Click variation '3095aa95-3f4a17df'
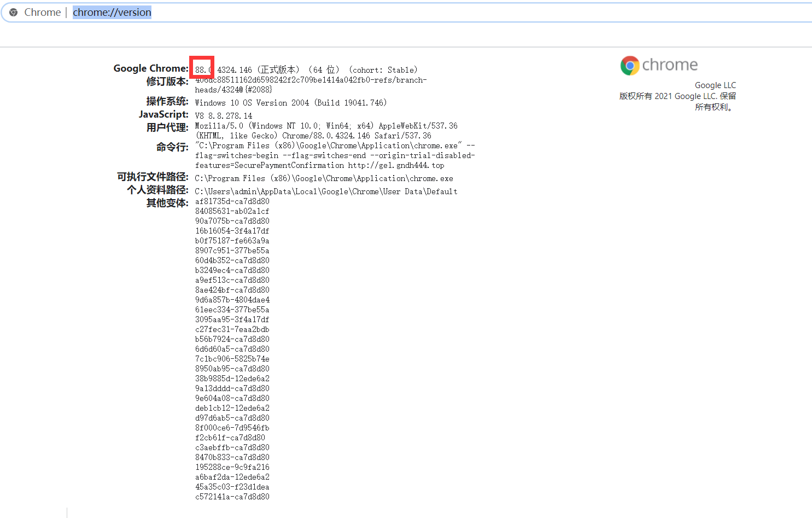The width and height of the screenshot is (812, 518). pos(232,319)
